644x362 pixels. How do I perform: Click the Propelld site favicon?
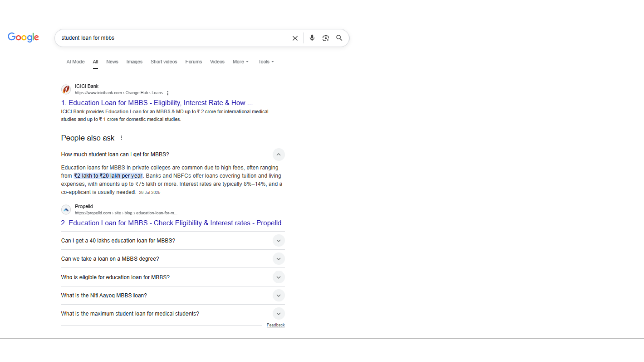click(66, 209)
